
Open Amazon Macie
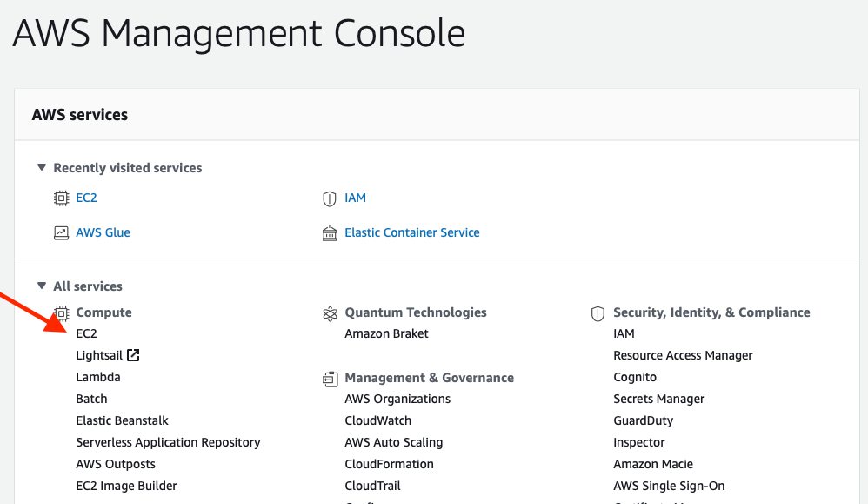click(653, 464)
